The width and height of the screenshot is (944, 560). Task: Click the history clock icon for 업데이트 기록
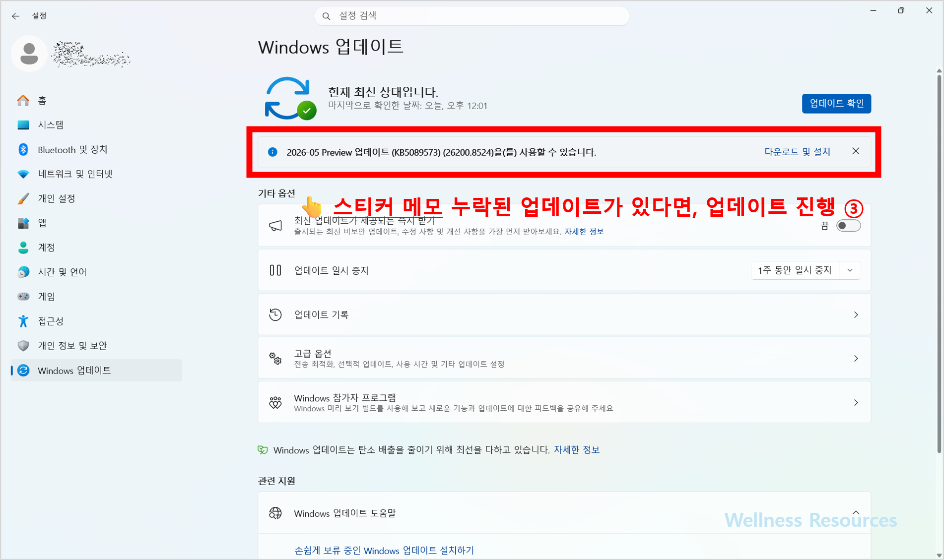pyautogui.click(x=275, y=314)
